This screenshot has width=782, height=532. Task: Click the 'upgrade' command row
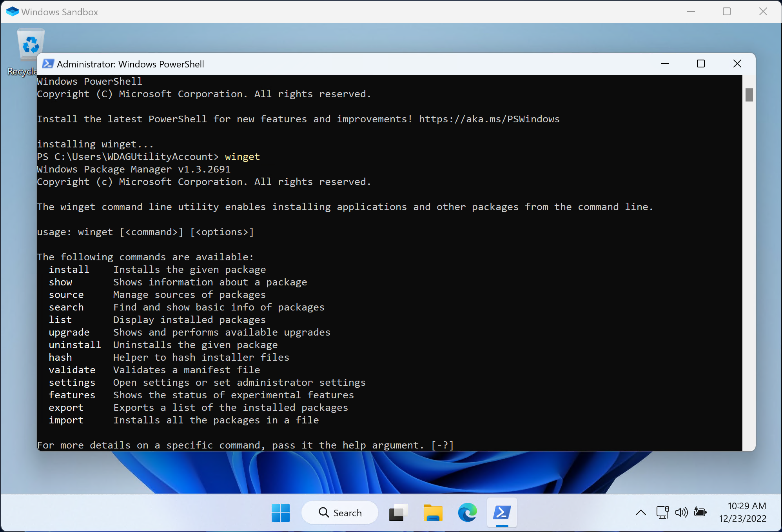click(x=190, y=332)
